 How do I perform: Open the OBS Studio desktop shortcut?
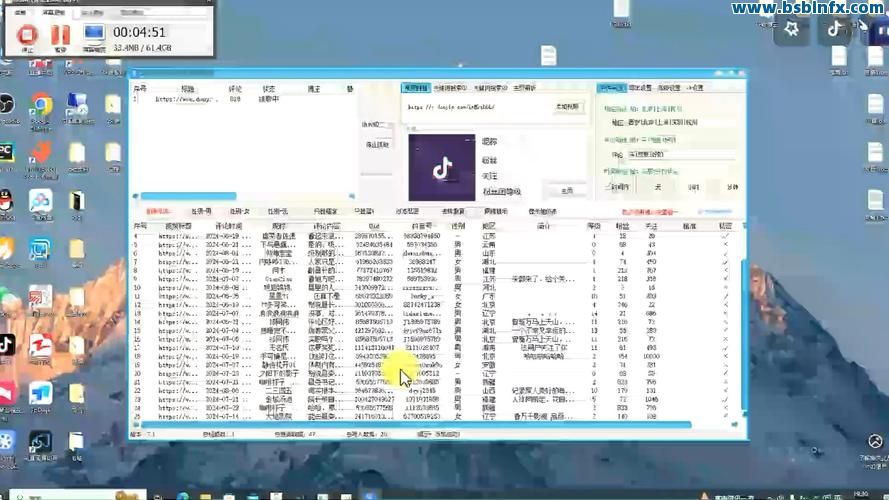coord(6,106)
